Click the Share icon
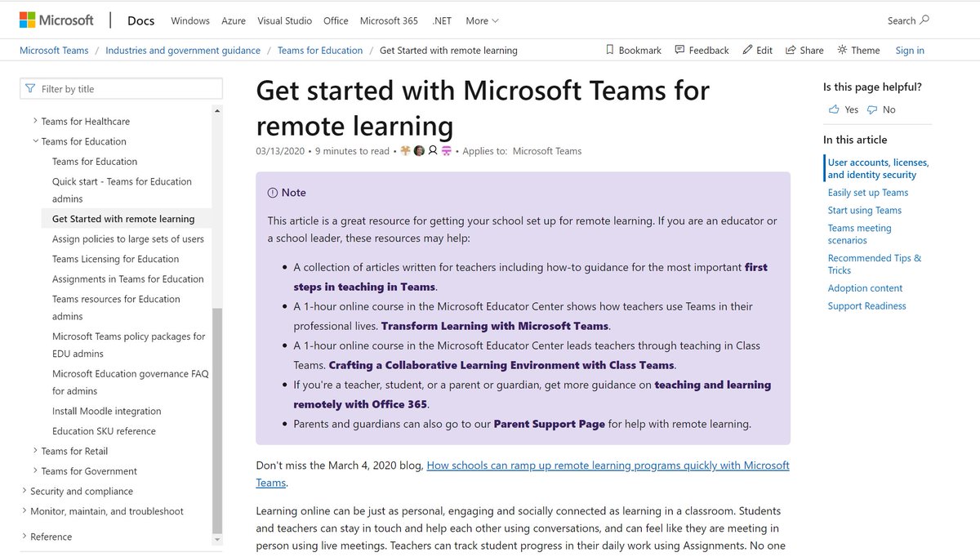 coord(791,50)
